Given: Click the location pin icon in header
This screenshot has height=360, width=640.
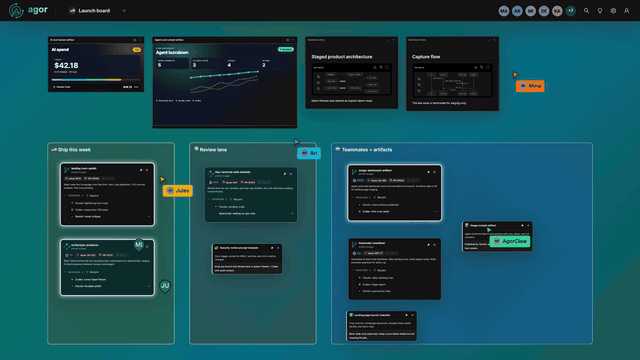Looking at the screenshot, I should coord(600,11).
